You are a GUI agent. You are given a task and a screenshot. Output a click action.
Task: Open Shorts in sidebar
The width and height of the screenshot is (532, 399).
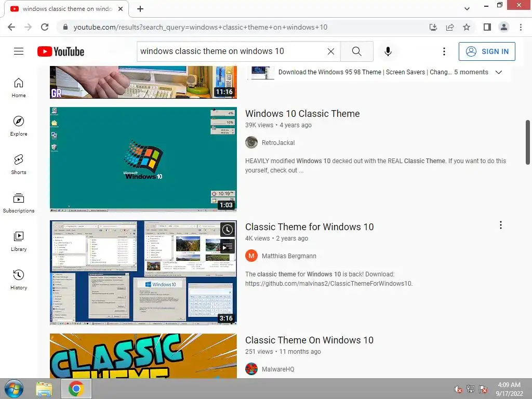pos(19,164)
